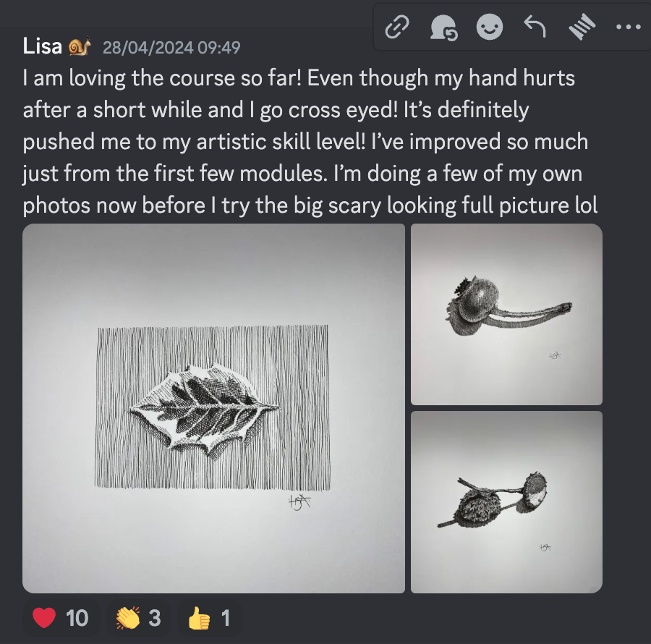Open the add reaction smiley picker
Screen dimensions: 651x644
pos(490,27)
